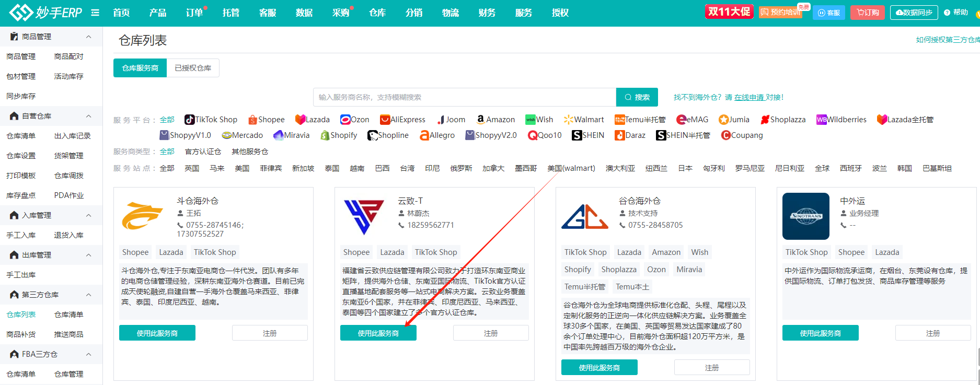Filter by Shopee platform
The width and height of the screenshot is (980, 385).
pos(266,120)
